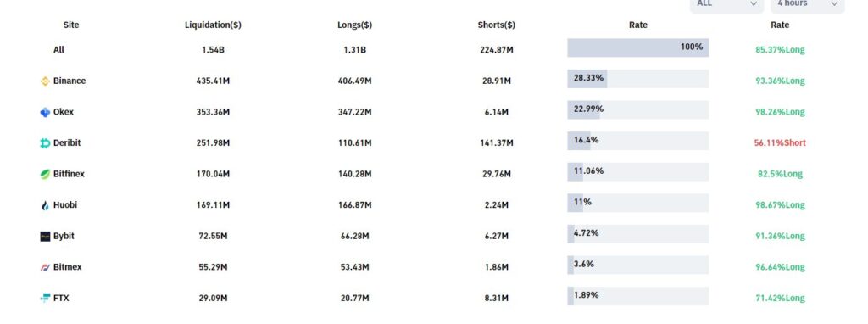Select the Shorts($) column header
Screen dimensions: 868x324
pos(497,25)
